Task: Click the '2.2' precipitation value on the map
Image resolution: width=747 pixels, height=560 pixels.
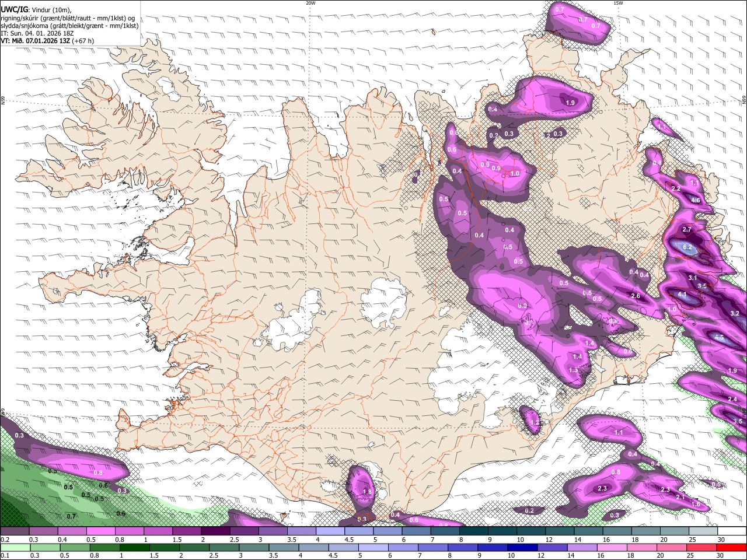Action: [x=676, y=189]
